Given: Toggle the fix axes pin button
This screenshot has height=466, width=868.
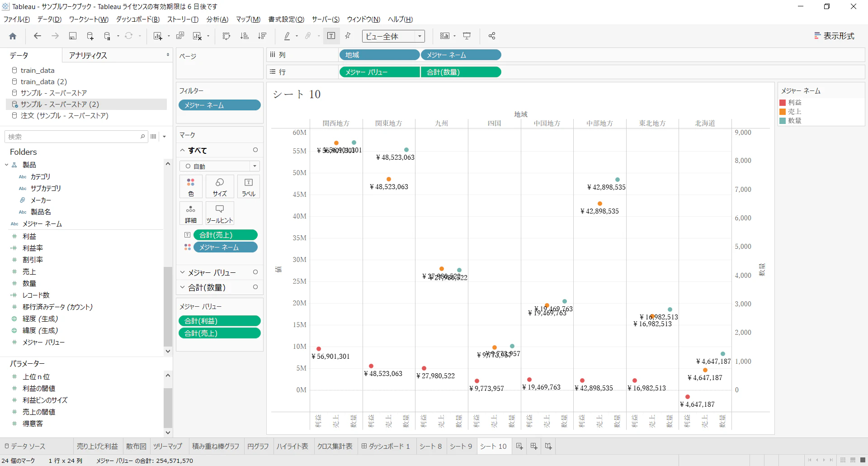Looking at the screenshot, I should [348, 36].
